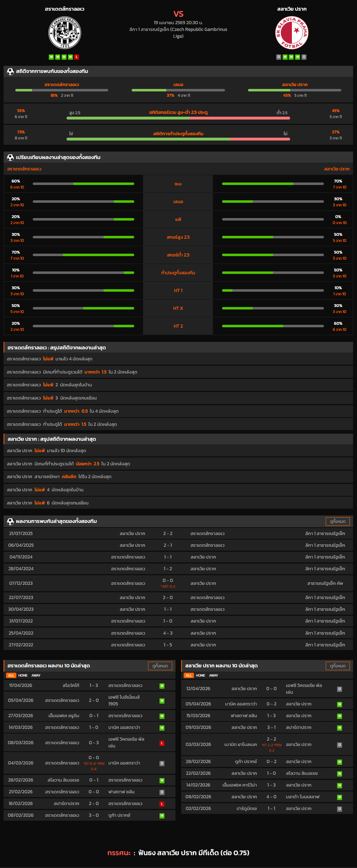357x868 pixels.
Task: Click the D result badge for 12/04/2026 match
Action: [340, 689]
